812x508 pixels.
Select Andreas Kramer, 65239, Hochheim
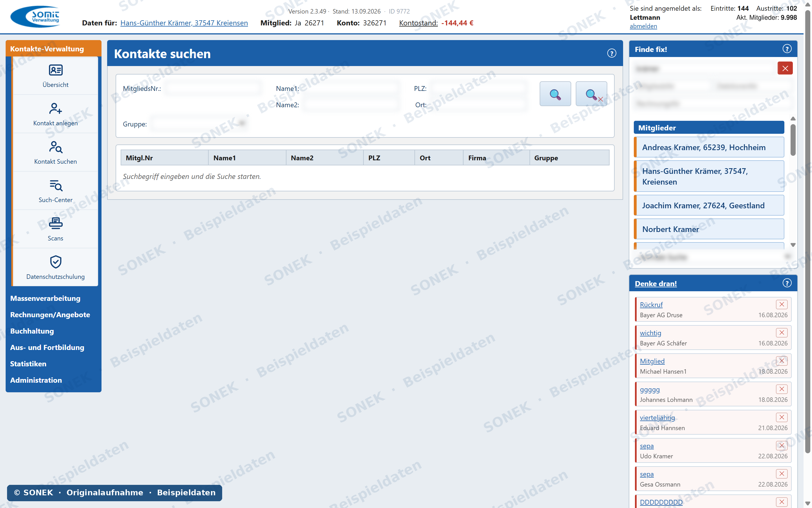coord(709,147)
